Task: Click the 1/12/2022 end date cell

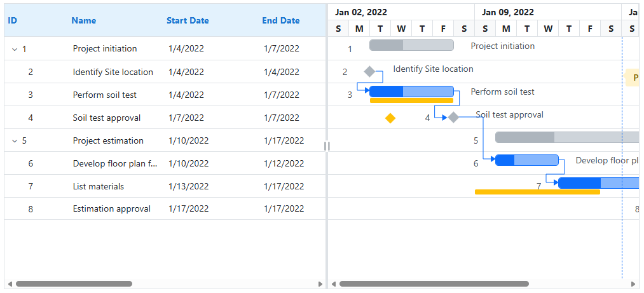Action: (284, 164)
